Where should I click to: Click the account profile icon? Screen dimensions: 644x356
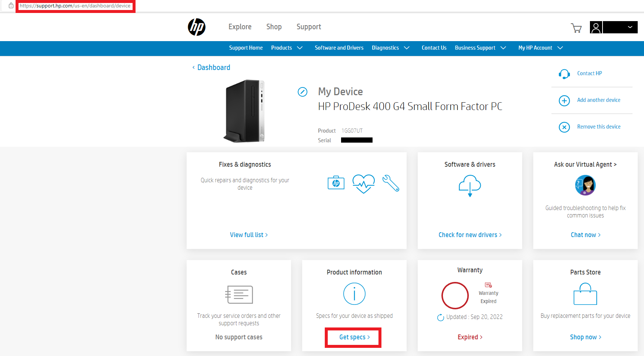click(x=596, y=27)
